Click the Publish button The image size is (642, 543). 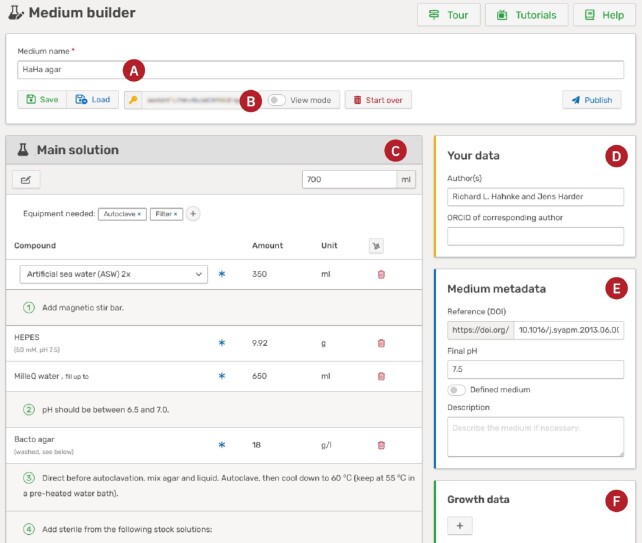pos(591,100)
